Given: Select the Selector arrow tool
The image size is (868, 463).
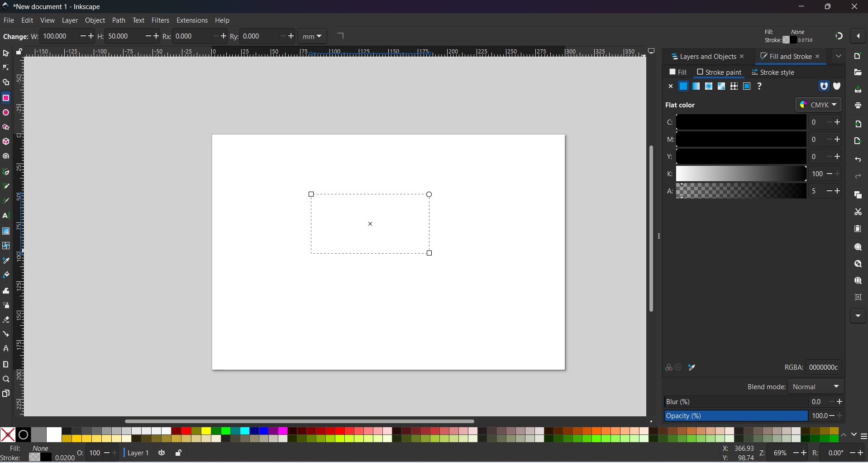Looking at the screenshot, I should pos(6,53).
